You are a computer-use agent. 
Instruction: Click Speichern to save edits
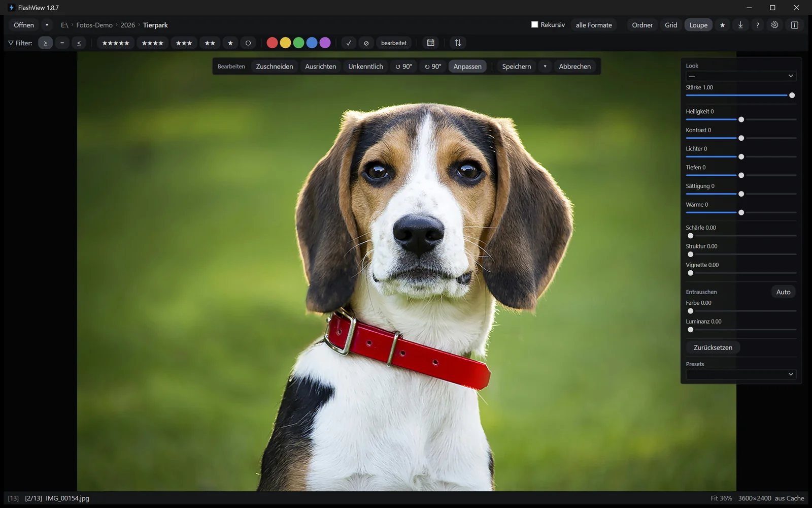click(517, 67)
